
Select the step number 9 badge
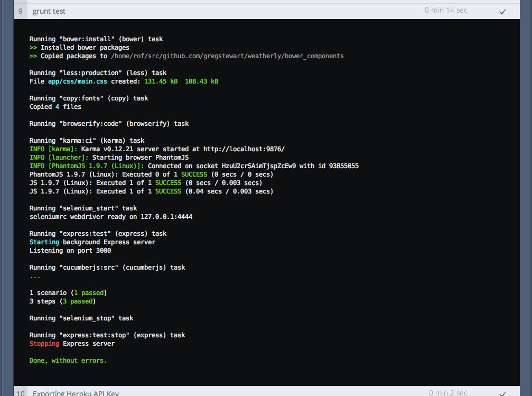click(x=20, y=10)
